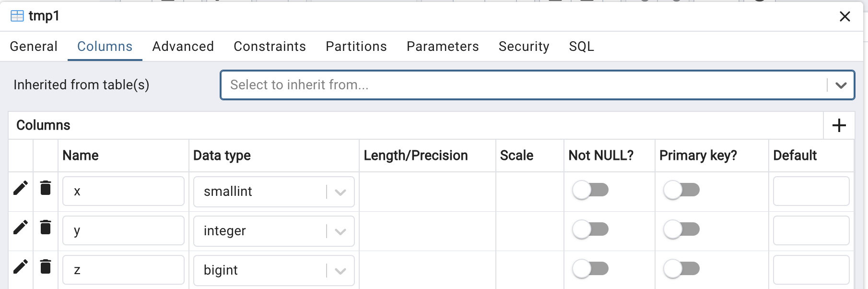Edit column z with the pencil icon
This screenshot has width=868, height=289.
21,266
